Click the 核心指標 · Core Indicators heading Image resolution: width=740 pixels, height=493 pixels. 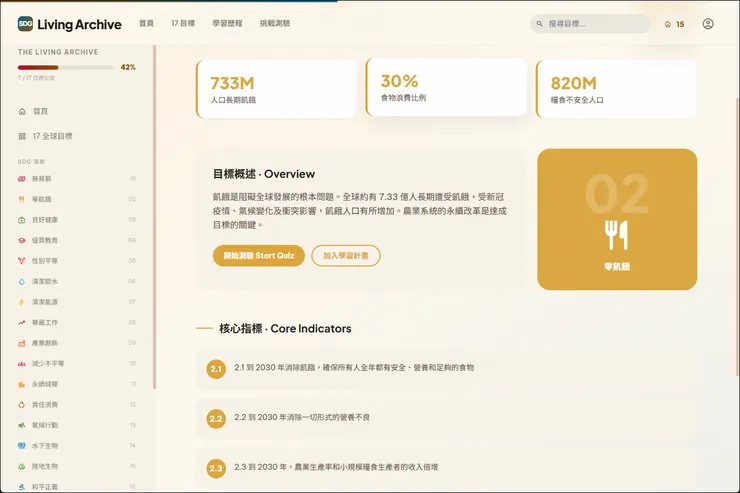pyautogui.click(x=285, y=329)
